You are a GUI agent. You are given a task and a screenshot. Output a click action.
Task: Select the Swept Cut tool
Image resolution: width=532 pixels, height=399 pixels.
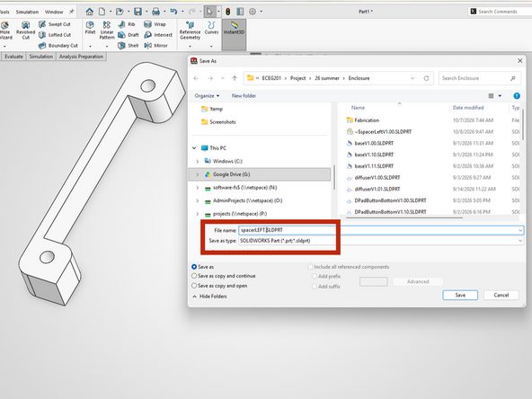(55, 24)
